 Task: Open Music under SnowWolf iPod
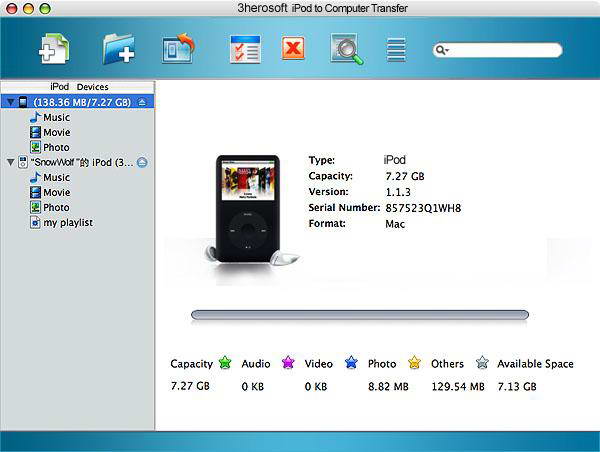(50, 177)
